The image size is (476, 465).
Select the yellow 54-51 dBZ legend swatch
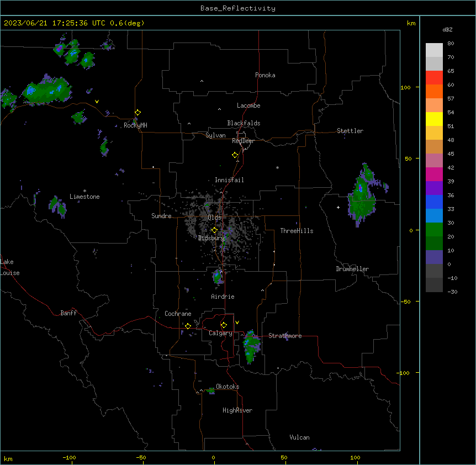(x=434, y=119)
